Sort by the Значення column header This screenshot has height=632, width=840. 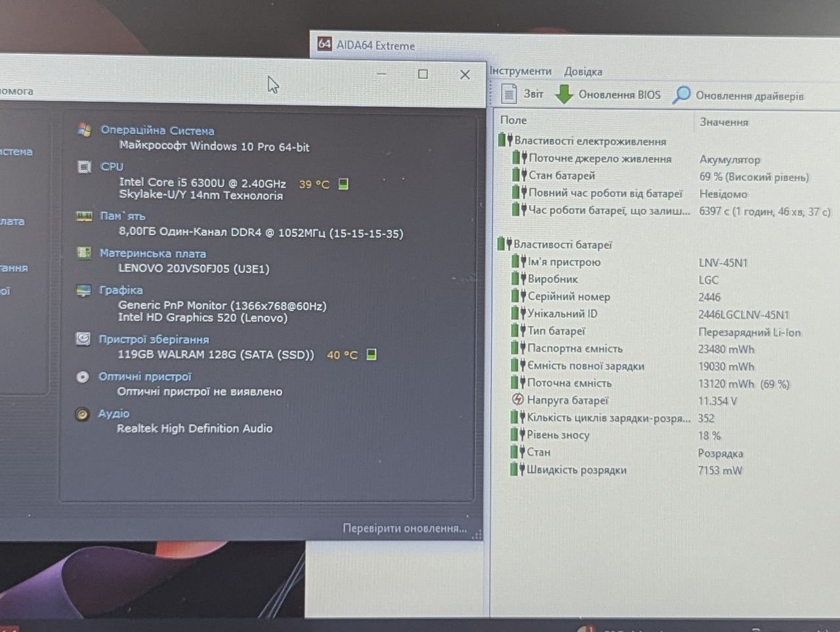coord(724,122)
